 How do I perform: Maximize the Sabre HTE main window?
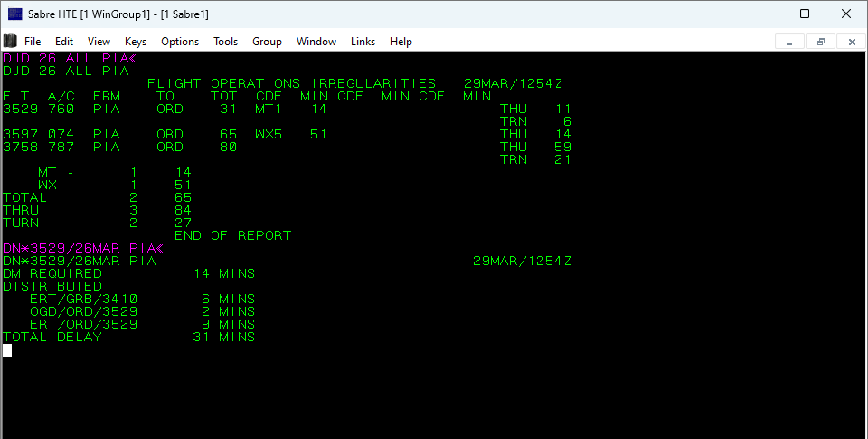[804, 14]
